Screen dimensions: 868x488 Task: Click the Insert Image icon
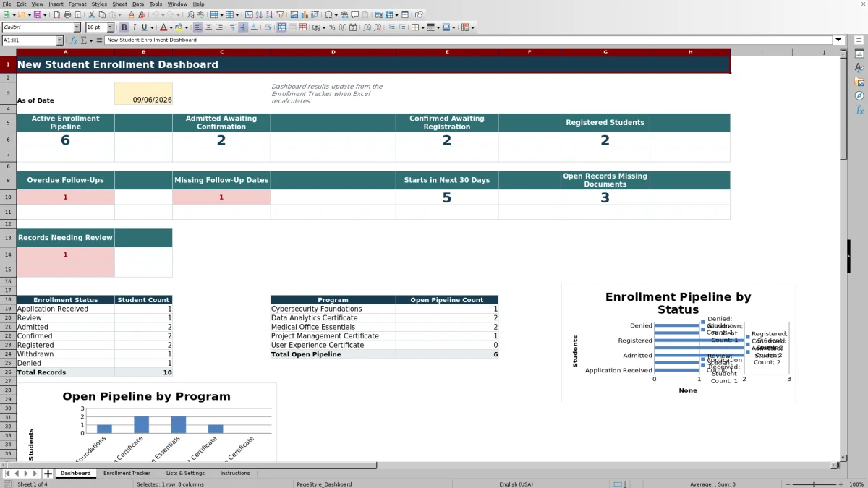tap(294, 14)
